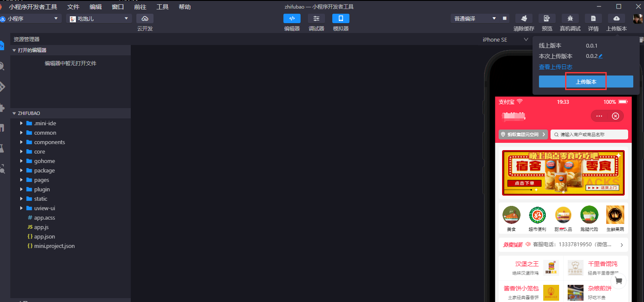Image resolution: width=644 pixels, height=302 pixels.
Task: Open the 普通编译 compile mode dropdown
Action: point(475,18)
